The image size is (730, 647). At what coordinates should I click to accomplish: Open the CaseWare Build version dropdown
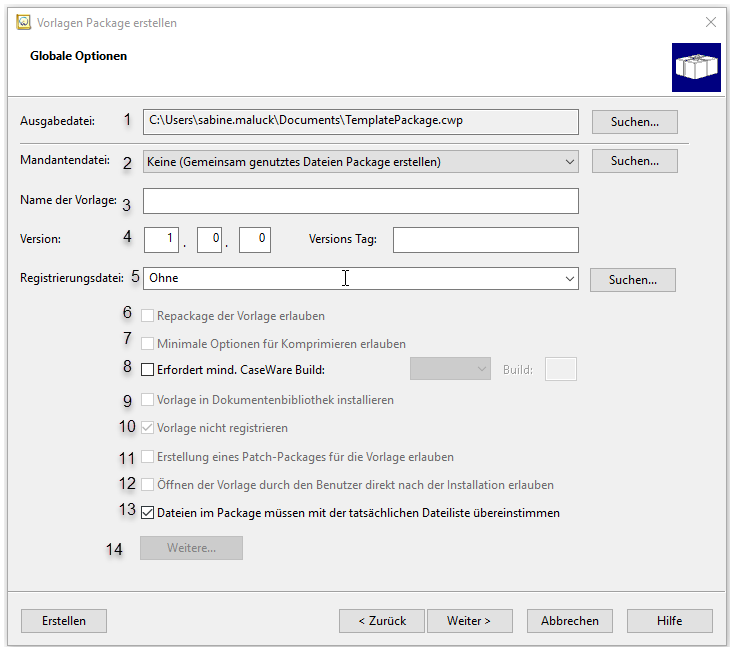tap(450, 369)
